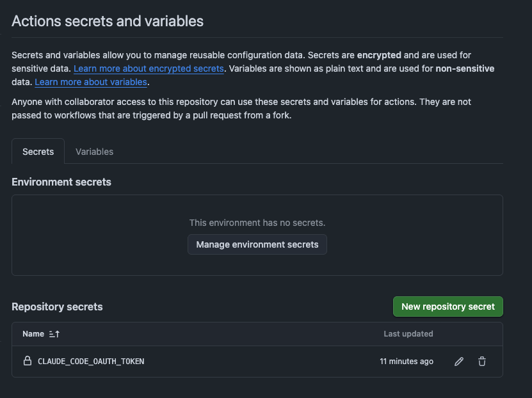This screenshot has height=398, width=532.
Task: Click the trash can icon to remove secret
Action: coord(481,362)
